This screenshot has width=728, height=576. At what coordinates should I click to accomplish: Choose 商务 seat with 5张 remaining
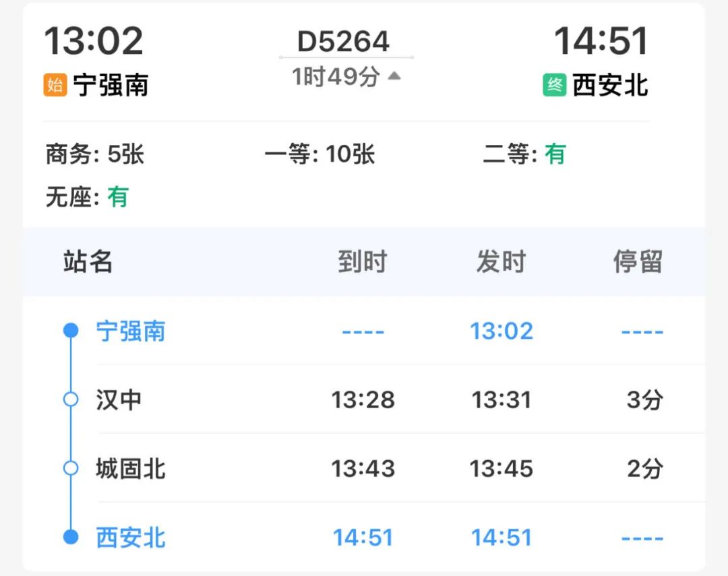pos(95,154)
